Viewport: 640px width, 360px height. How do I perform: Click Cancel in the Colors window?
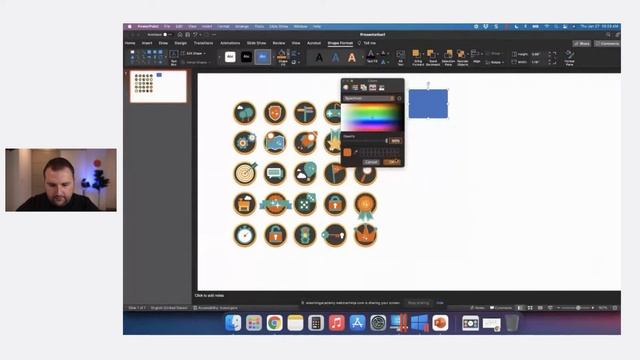pyautogui.click(x=371, y=162)
